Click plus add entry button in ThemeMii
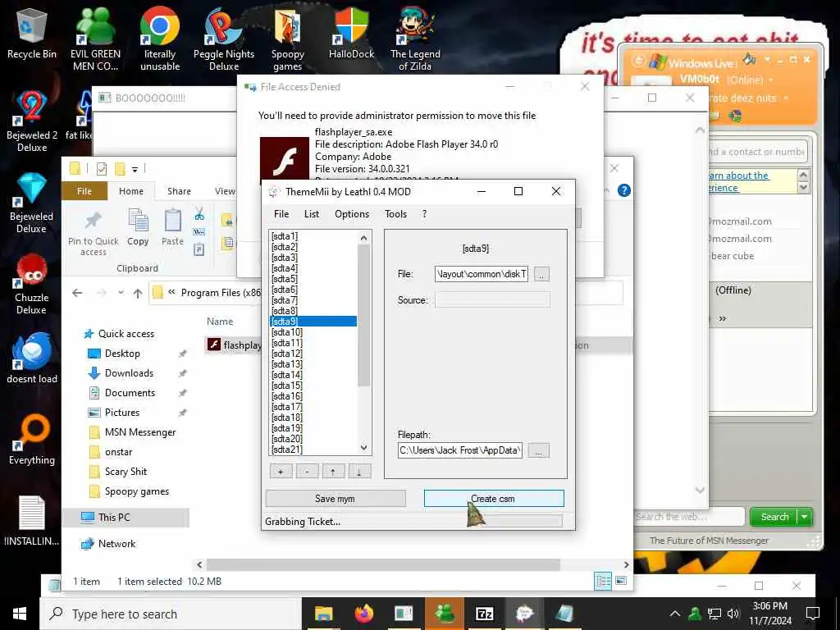Image resolution: width=840 pixels, height=630 pixels. [x=281, y=472]
